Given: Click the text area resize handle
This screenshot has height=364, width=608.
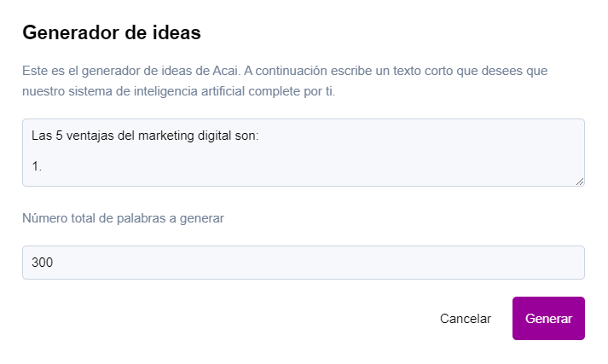Looking at the screenshot, I should [580, 182].
